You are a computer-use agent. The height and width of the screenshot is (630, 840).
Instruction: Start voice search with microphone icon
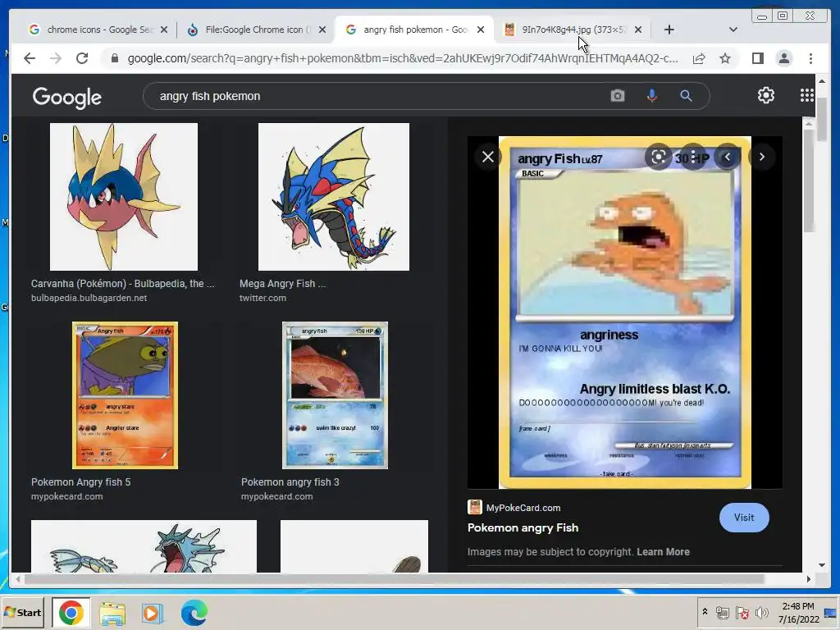[x=651, y=96]
